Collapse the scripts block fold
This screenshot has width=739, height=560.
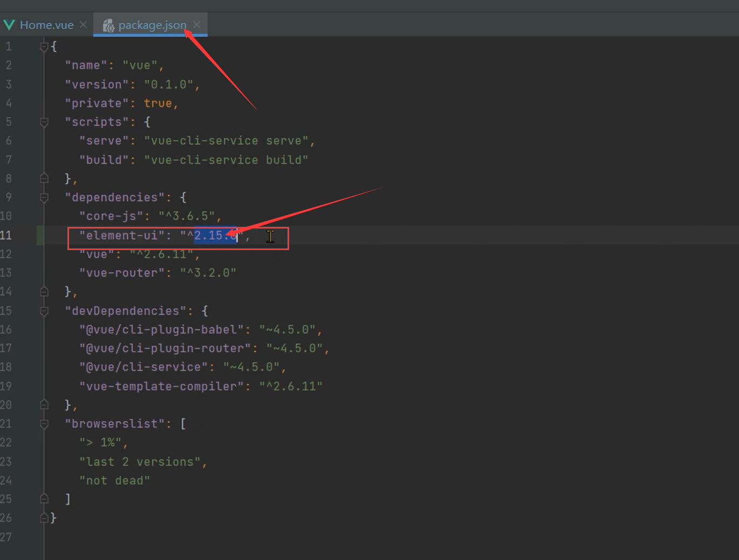[44, 122]
